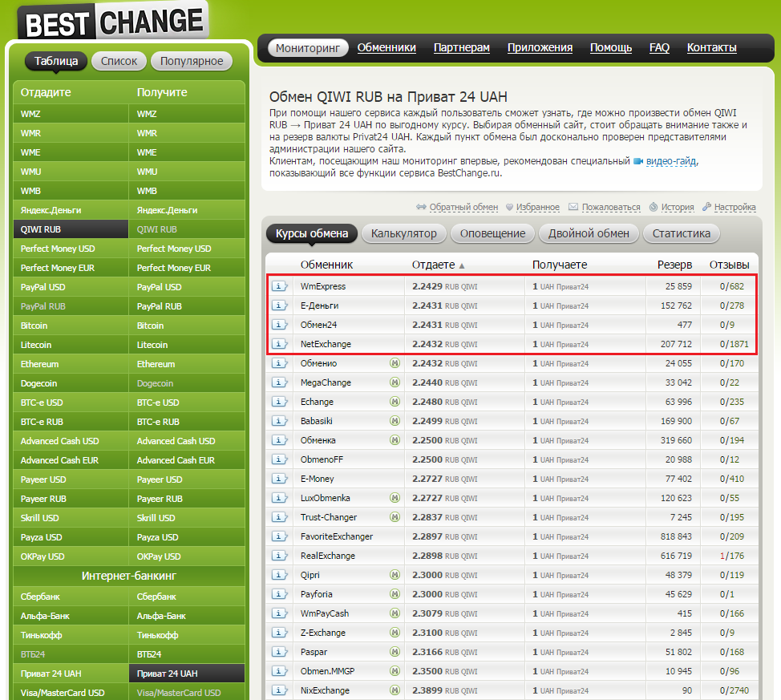781x700 pixels.
Task: Open info icon for FavoriteExchanger row
Action: tap(279, 536)
